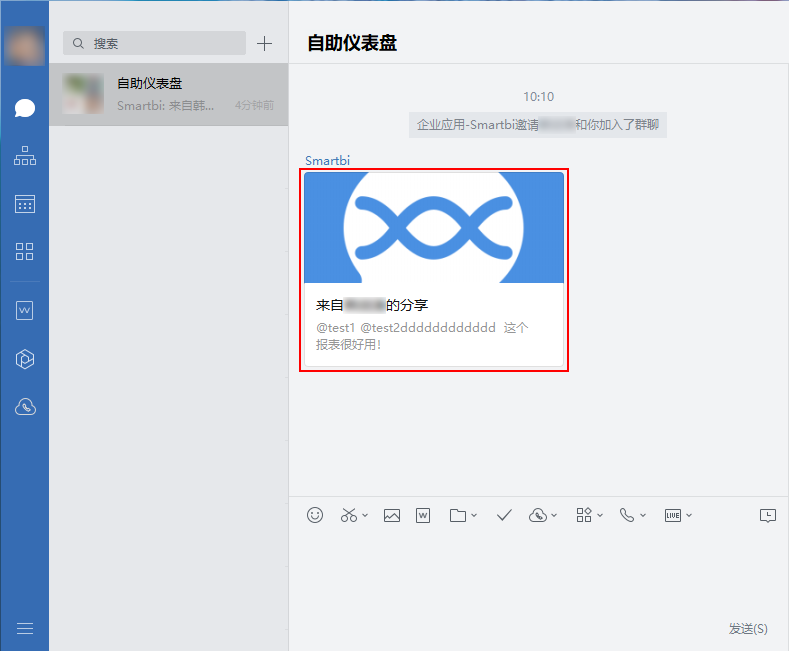Expand the phone call dropdown arrow
This screenshot has width=789, height=651.
643,515
